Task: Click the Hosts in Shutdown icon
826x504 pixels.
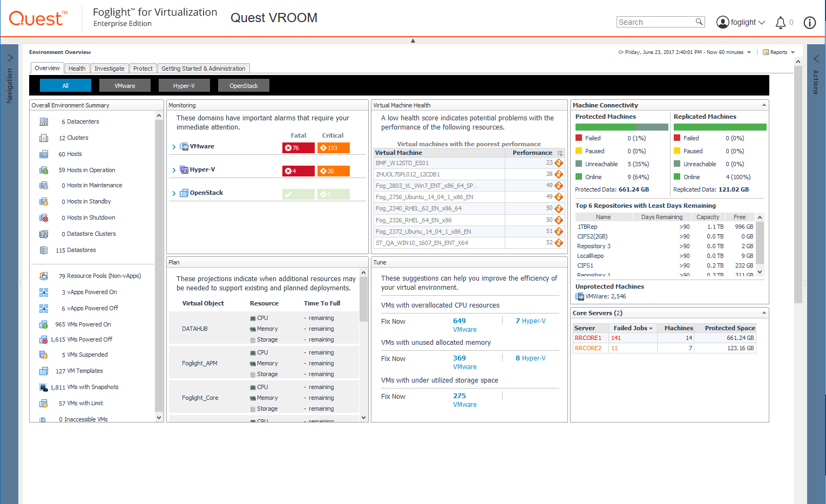Action: tap(44, 217)
